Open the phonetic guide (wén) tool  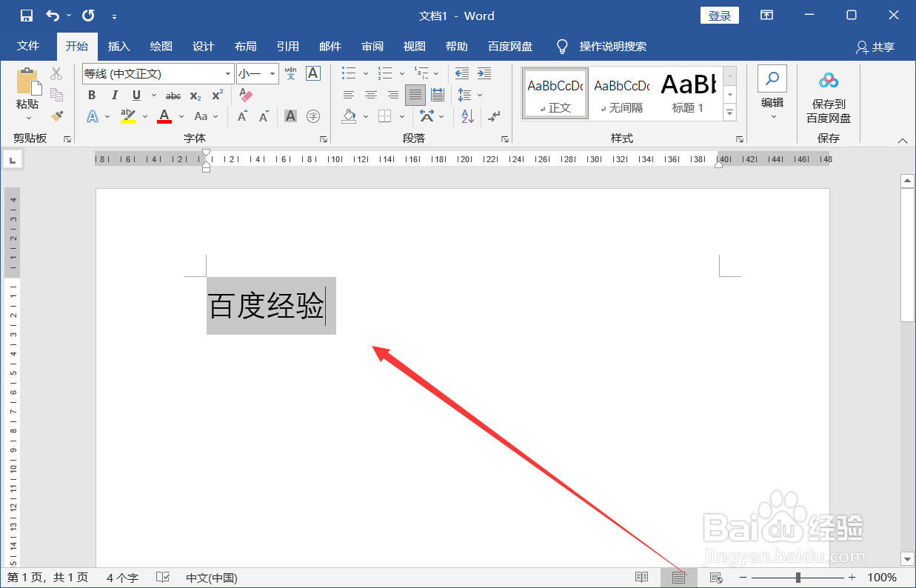[x=290, y=73]
